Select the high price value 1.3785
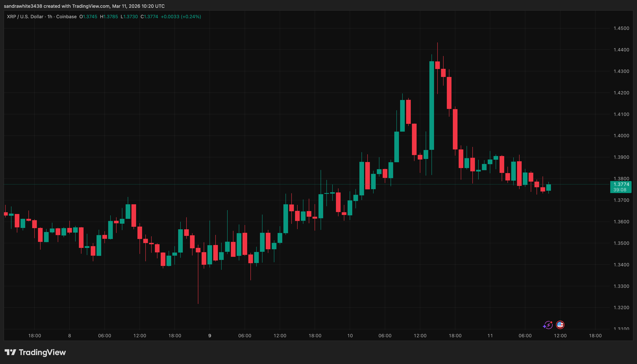The image size is (637, 364). (109, 16)
